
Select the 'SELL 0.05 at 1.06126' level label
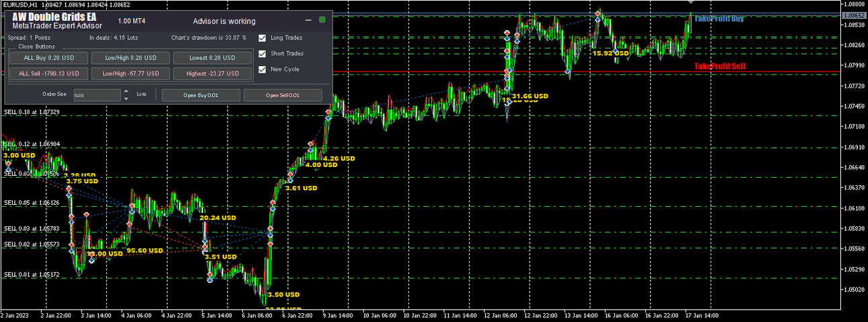[32, 203]
